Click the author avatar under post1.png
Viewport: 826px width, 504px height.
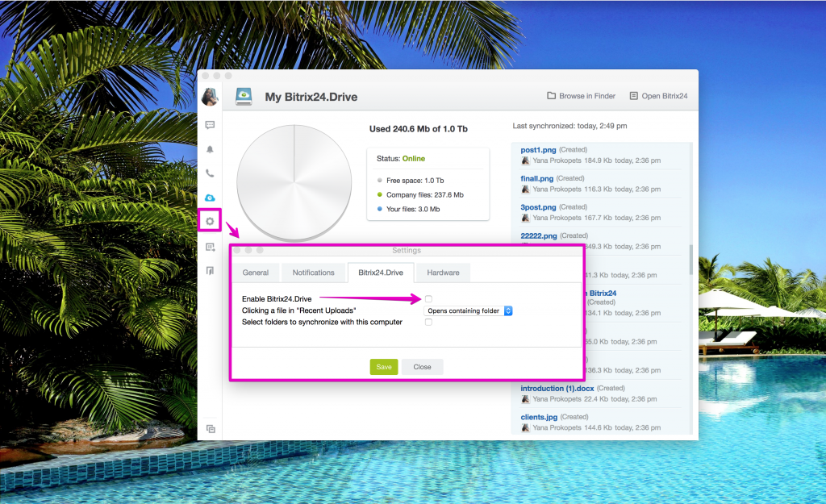pos(525,160)
